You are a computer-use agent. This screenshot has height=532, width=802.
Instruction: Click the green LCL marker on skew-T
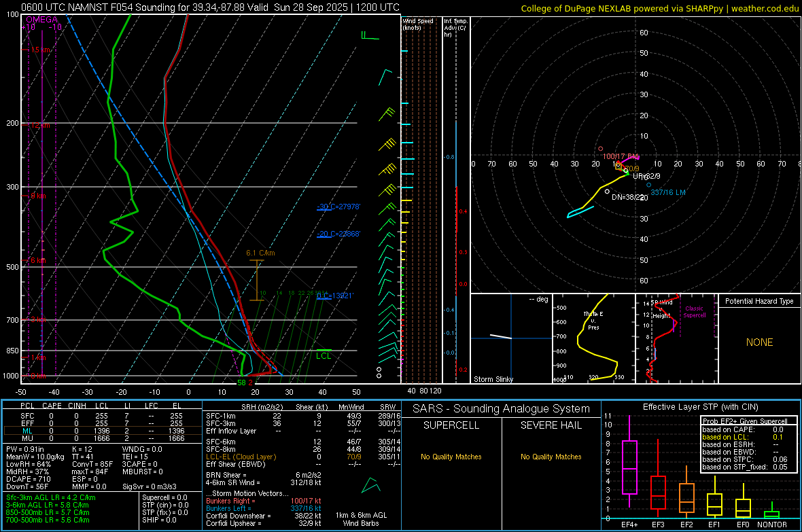click(324, 355)
